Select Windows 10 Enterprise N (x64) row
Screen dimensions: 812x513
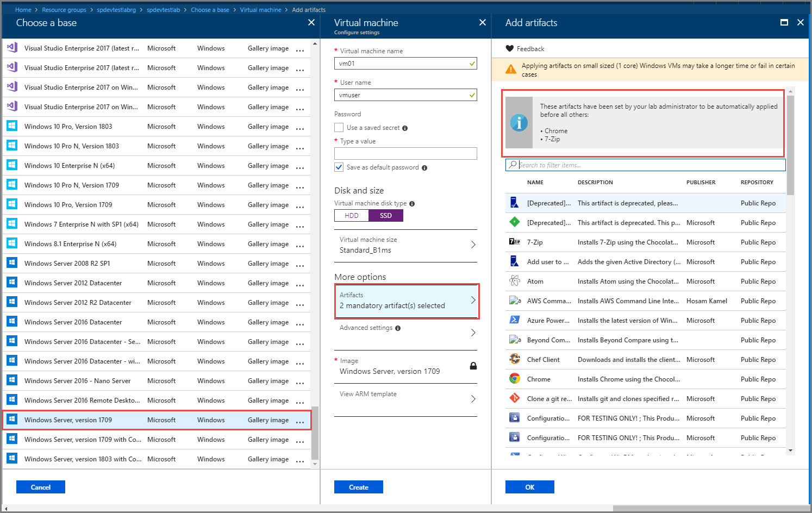[157, 166]
